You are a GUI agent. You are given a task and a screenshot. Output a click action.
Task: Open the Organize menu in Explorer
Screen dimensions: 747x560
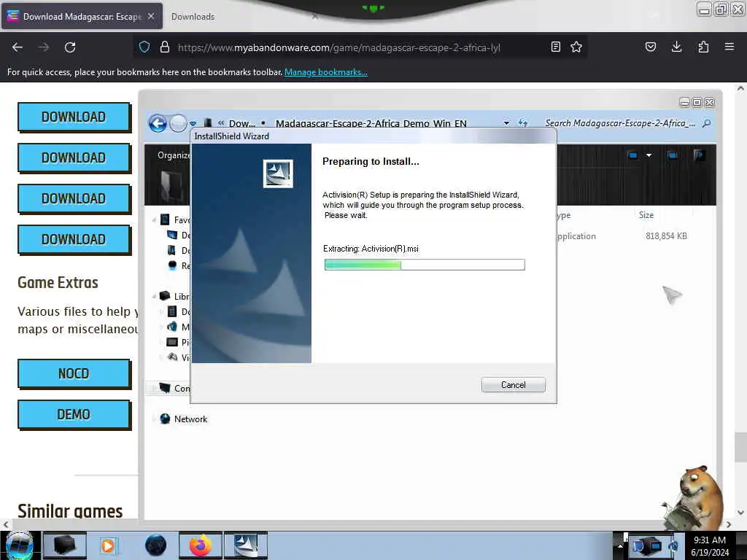point(174,155)
